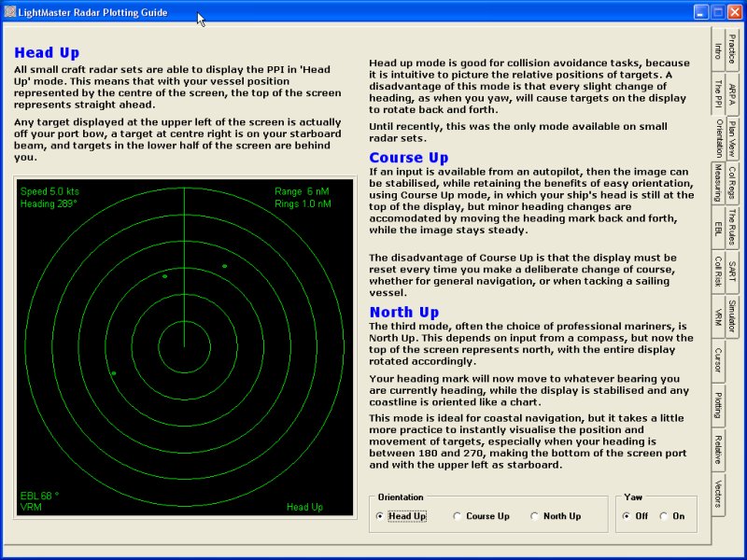747x560 pixels.
Task: Open the Plotting tab
Action: [717, 407]
